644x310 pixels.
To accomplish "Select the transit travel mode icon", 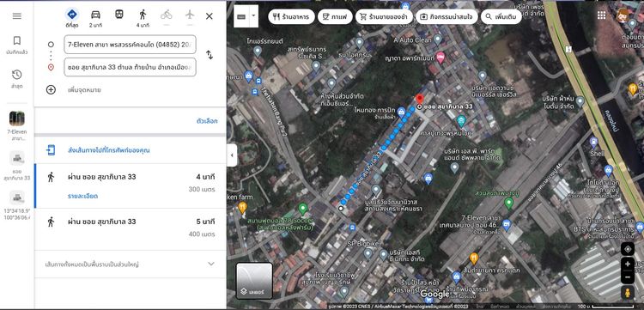I will pos(119,15).
